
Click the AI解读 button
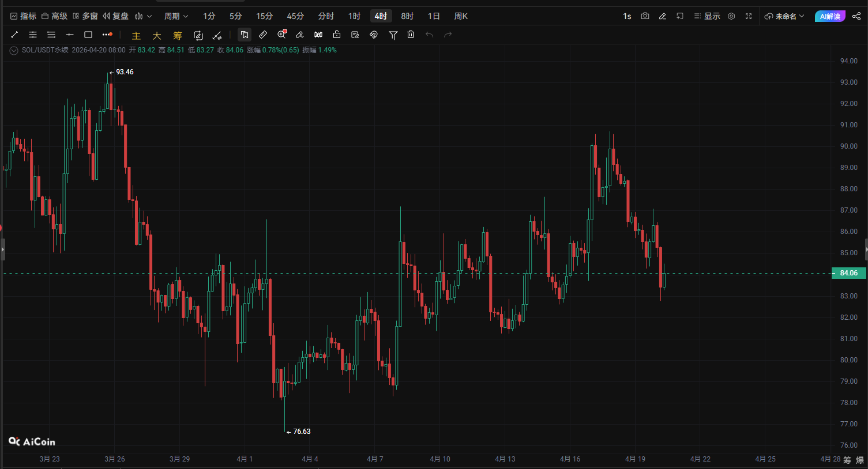point(830,16)
